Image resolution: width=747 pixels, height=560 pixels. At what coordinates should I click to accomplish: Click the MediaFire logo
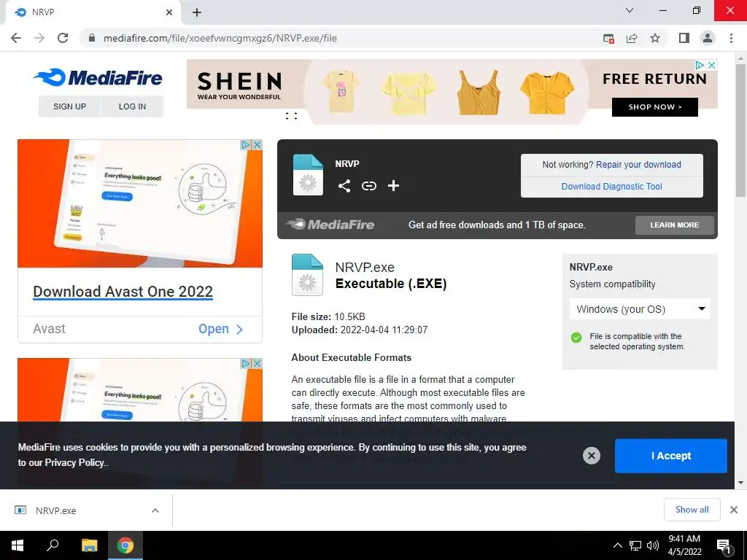[98, 77]
